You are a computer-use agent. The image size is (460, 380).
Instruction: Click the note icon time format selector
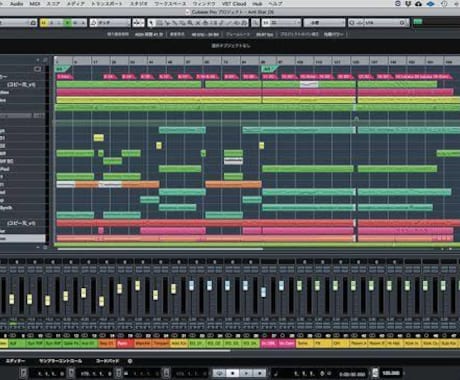[277, 374]
